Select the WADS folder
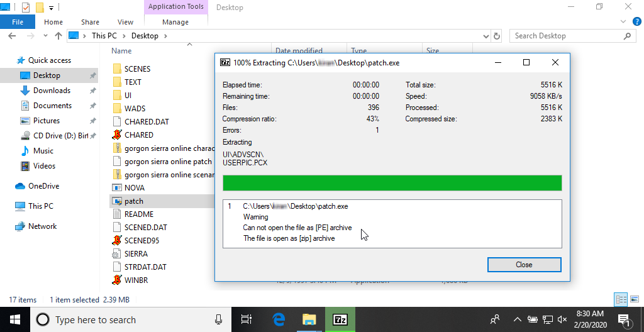Viewport: 644px width, 332px height. 135,109
